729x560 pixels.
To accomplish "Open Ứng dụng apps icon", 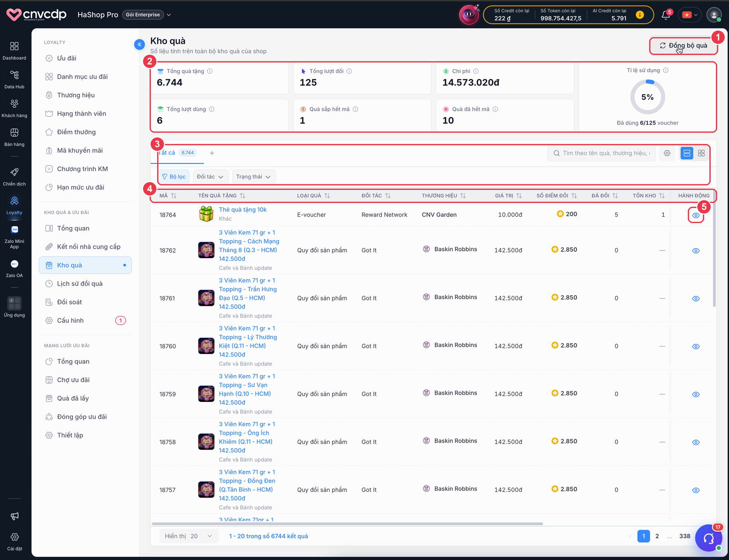I will click(x=14, y=303).
